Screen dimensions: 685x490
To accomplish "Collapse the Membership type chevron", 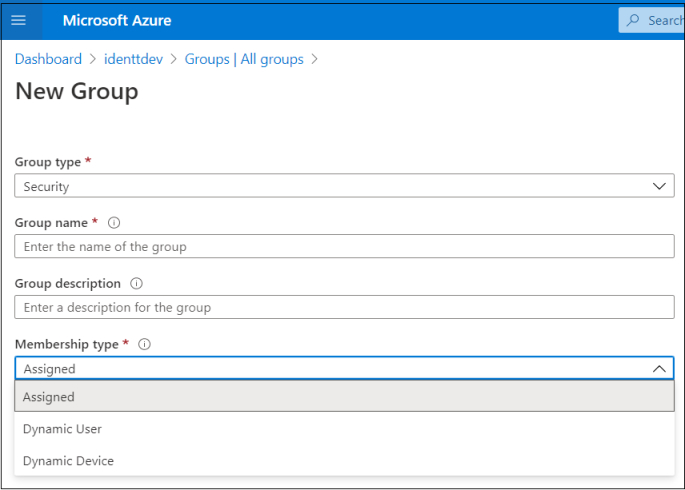I will tap(659, 369).
